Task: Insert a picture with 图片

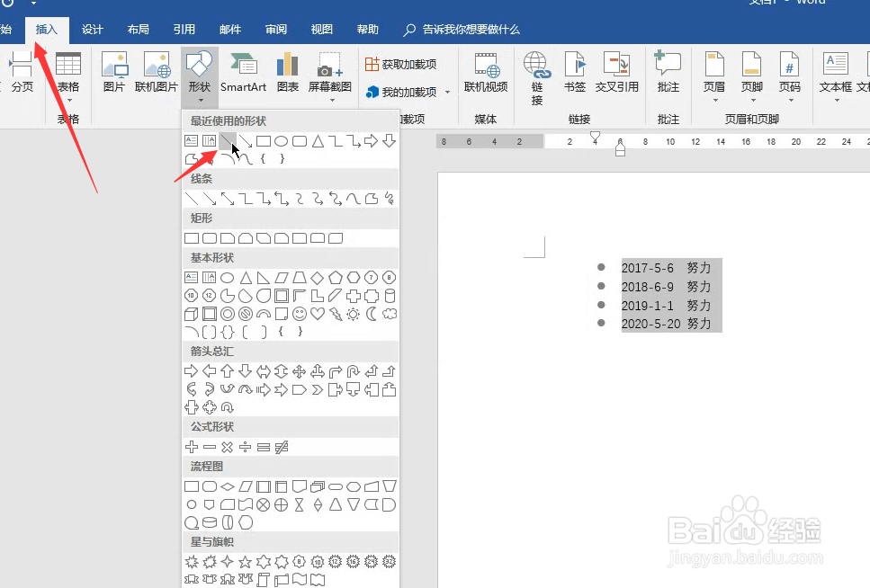Action: click(x=114, y=72)
